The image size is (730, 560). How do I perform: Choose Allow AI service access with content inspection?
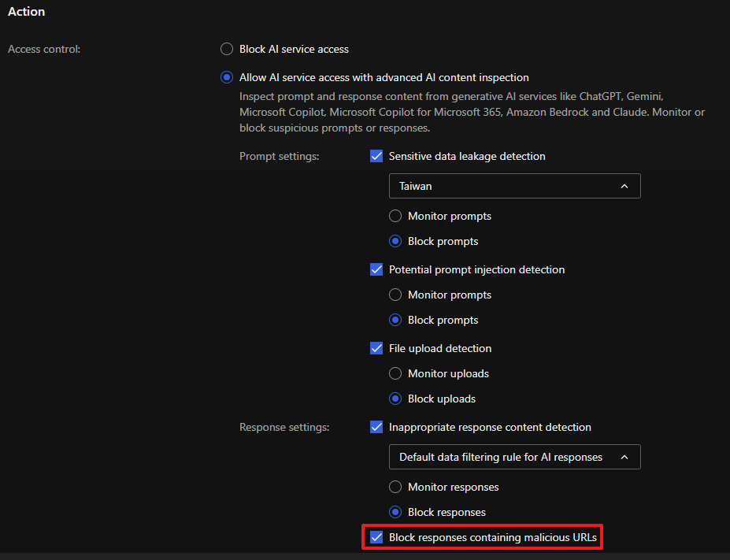[227, 77]
